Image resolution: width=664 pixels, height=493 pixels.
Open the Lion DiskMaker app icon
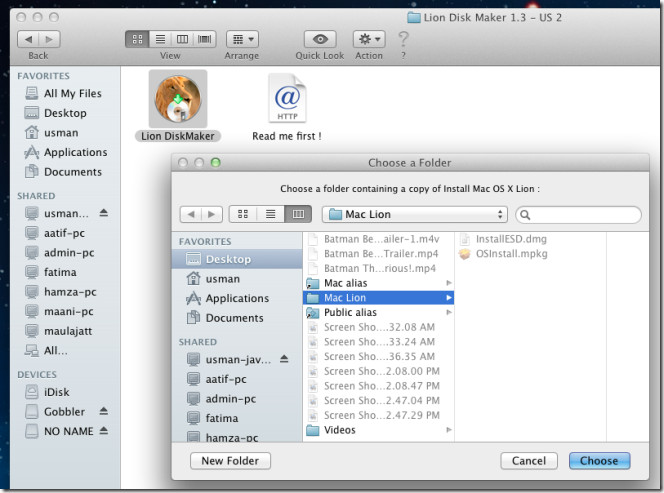(178, 101)
